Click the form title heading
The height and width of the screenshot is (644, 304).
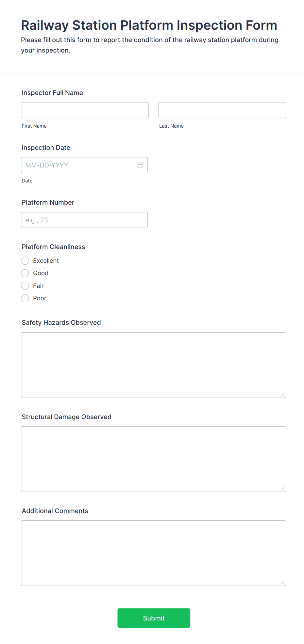(x=149, y=25)
